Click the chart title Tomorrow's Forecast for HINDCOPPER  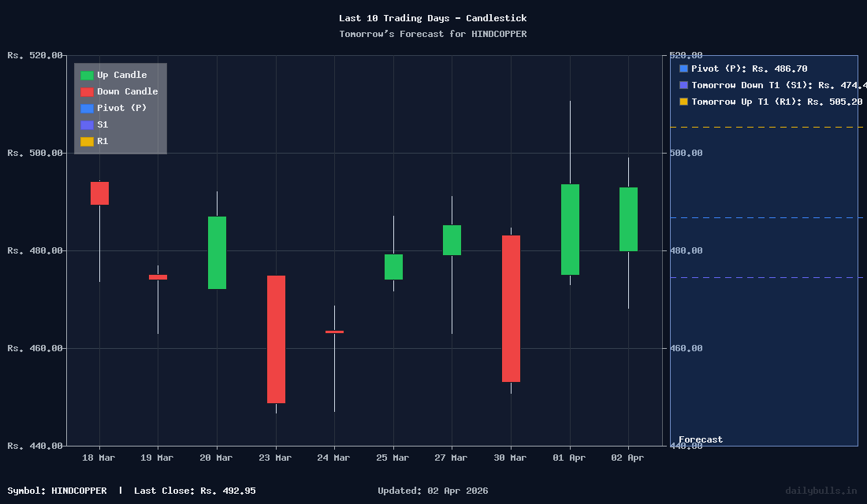pyautogui.click(x=433, y=33)
